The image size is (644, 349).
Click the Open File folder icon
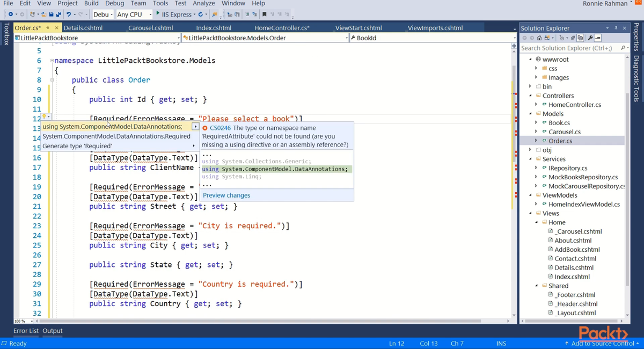44,14
